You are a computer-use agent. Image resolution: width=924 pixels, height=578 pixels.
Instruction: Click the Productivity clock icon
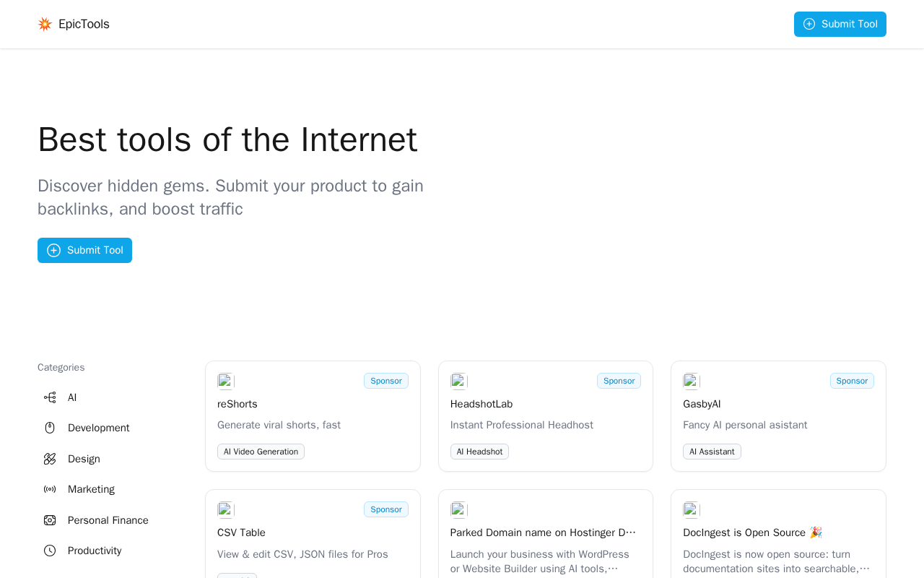coord(50,551)
